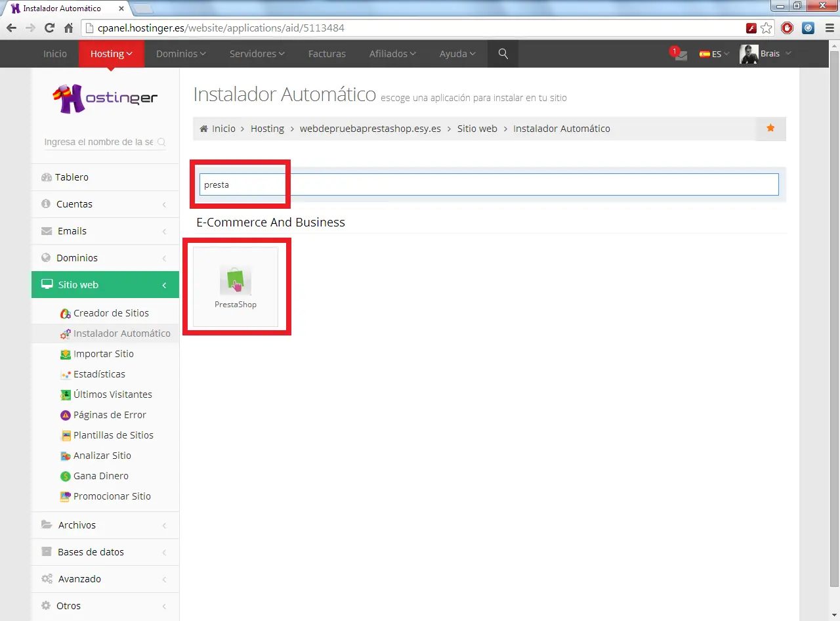The width and height of the screenshot is (840, 621).
Task: Open the Afiliados dropdown menu
Action: point(392,54)
